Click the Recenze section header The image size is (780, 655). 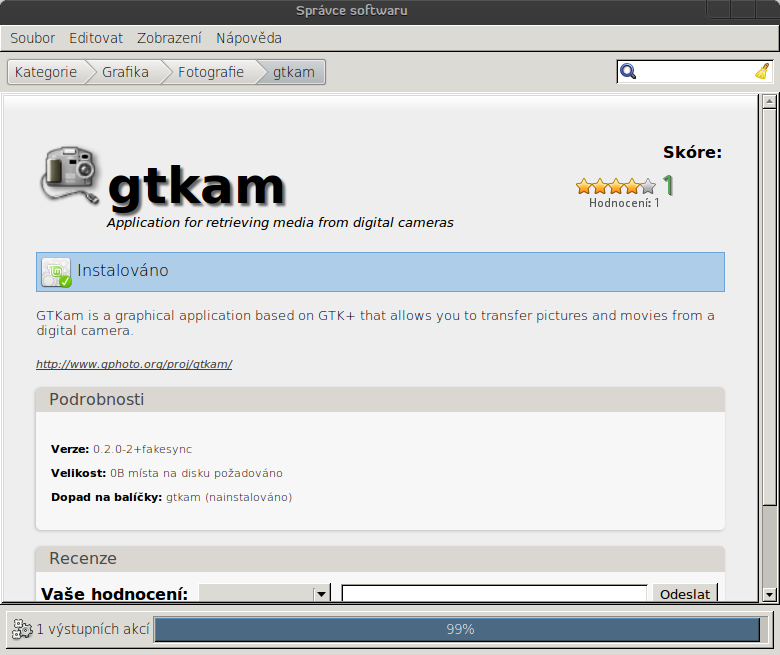pyautogui.click(x=380, y=559)
